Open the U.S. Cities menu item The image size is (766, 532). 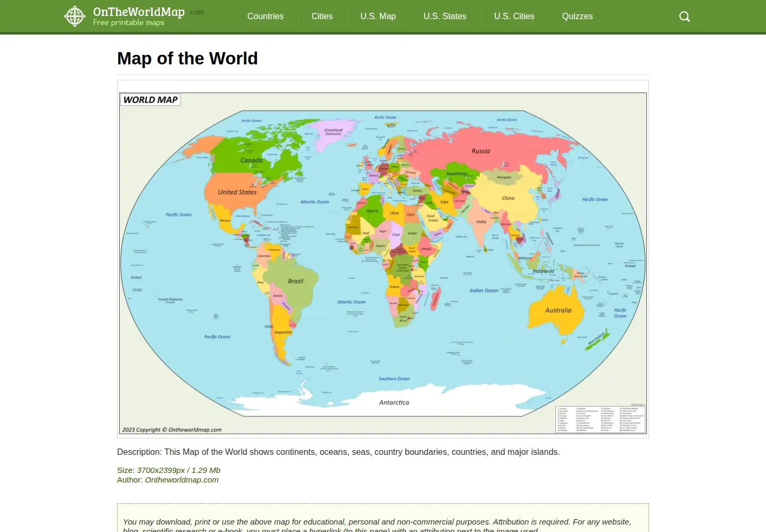pyautogui.click(x=514, y=16)
